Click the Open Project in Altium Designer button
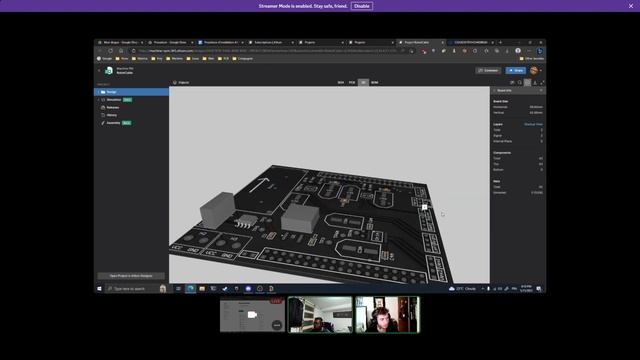Screen dimensions: 640x360 131,276
